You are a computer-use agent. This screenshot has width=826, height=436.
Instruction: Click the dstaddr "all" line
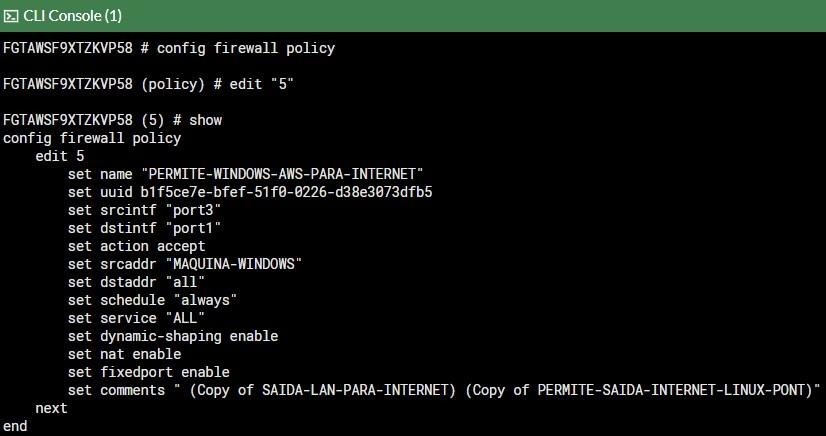pyautogui.click(x=136, y=282)
